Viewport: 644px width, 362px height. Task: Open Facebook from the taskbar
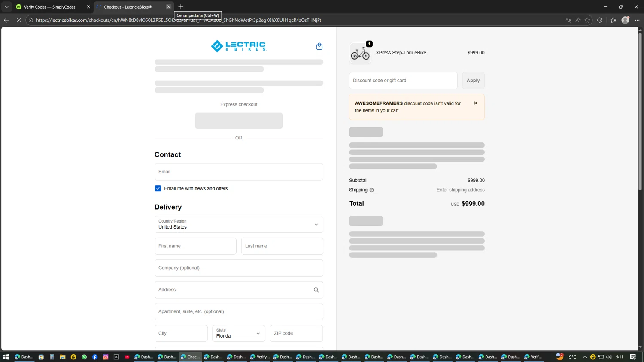tap(95, 357)
